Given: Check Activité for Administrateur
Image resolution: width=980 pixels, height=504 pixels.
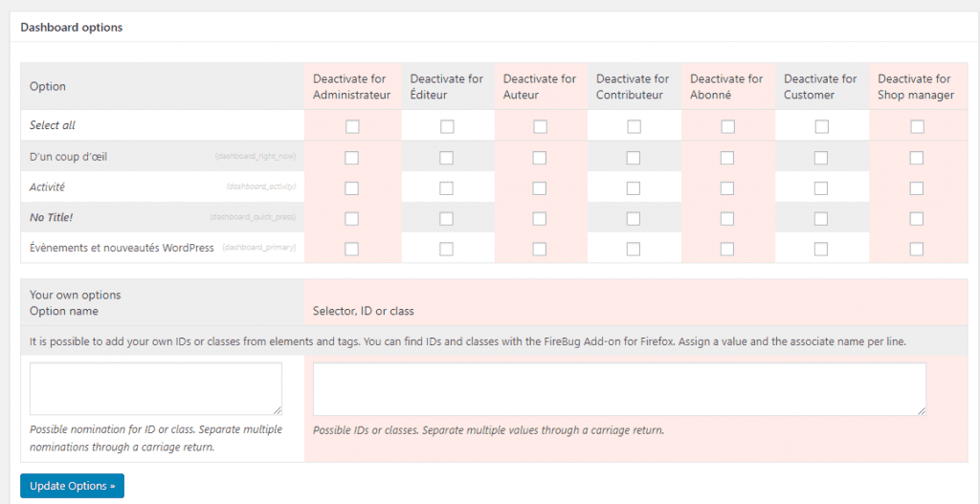Looking at the screenshot, I should (352, 188).
